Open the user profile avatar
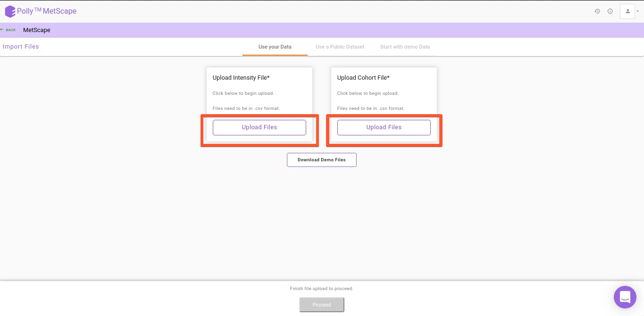The height and width of the screenshot is (316, 644). [x=627, y=11]
